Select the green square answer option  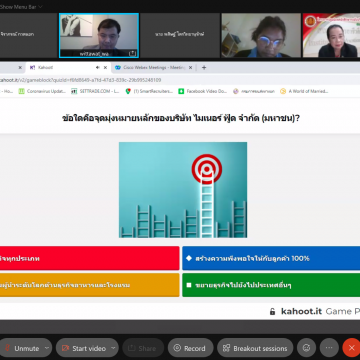(271, 285)
